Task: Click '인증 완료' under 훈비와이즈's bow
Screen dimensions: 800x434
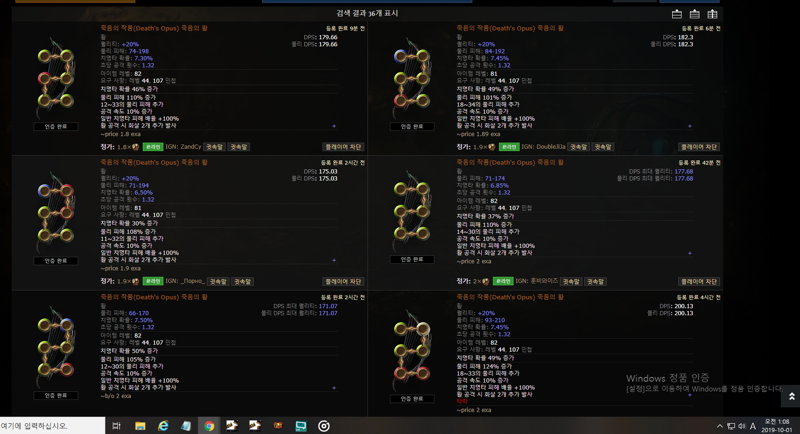Action: [412, 260]
